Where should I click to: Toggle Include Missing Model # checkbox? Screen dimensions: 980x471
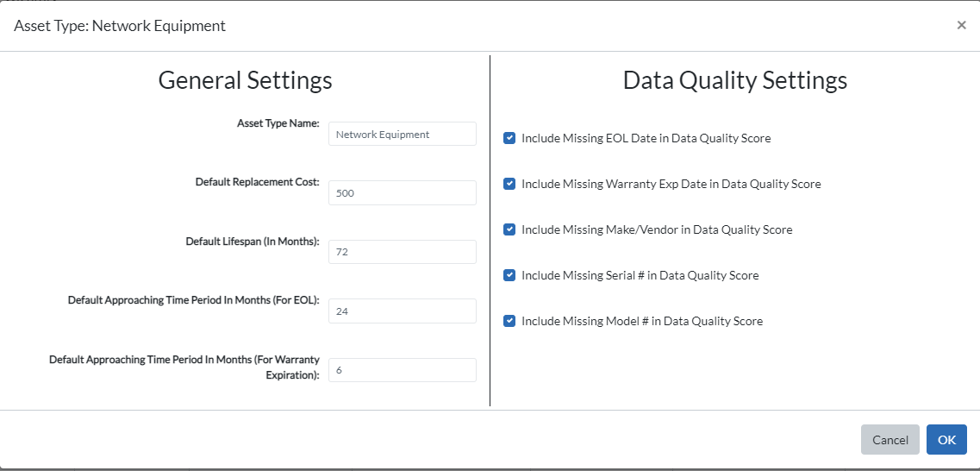[509, 320]
